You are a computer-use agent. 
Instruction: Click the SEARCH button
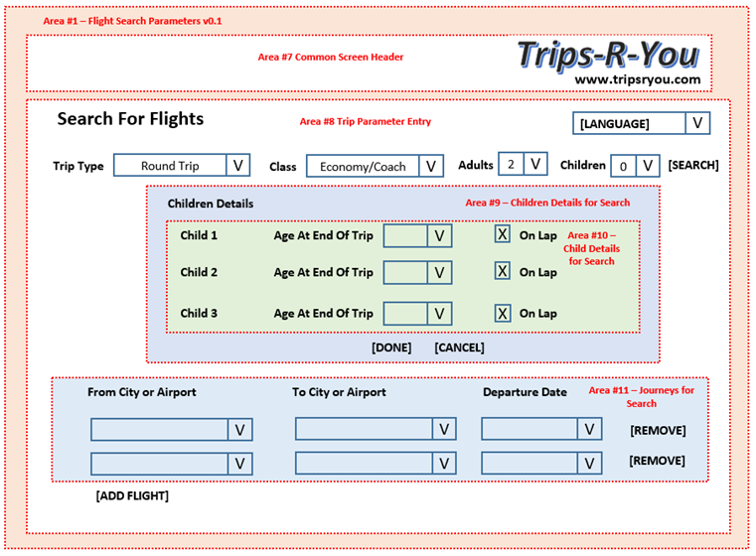[692, 166]
